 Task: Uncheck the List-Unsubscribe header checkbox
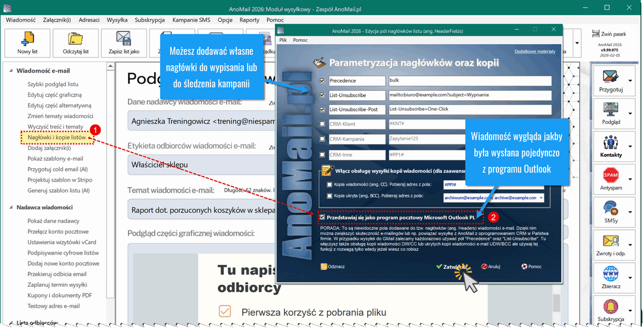tap(322, 95)
